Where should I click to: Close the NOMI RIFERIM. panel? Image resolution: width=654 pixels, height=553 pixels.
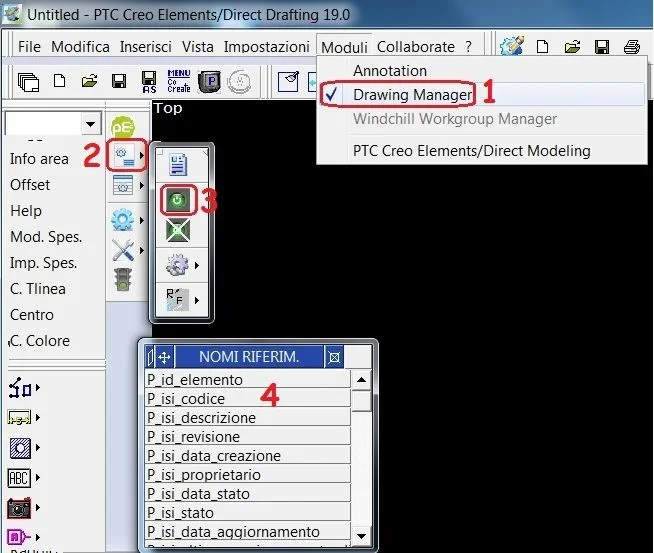[334, 357]
